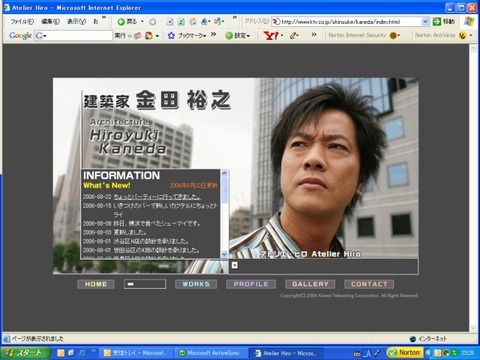The image size is (480, 360).
Task: Click the Google toolbar bookmarks star
Action: [171, 35]
